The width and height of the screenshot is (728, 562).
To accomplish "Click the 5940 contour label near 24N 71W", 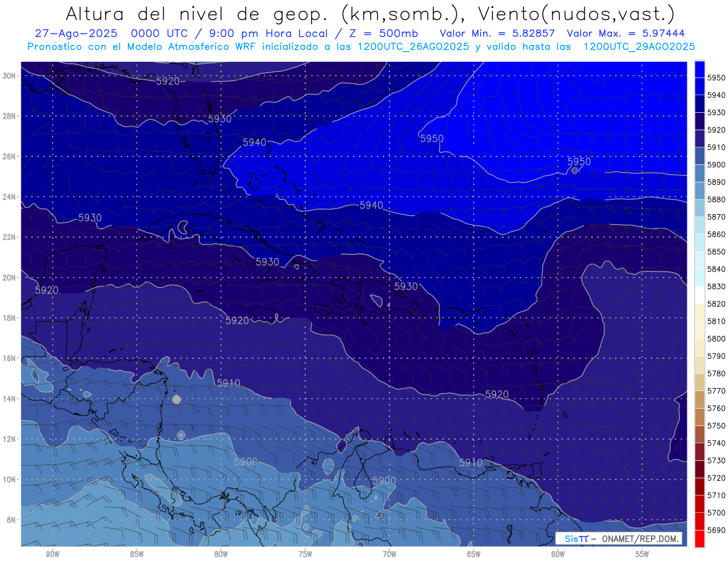I will 371,206.
